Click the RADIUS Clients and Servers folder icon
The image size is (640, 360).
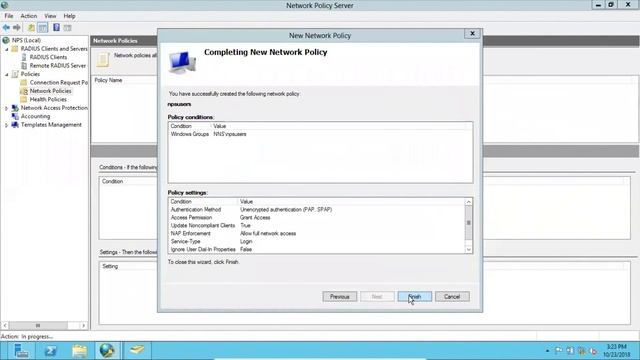(x=15, y=49)
